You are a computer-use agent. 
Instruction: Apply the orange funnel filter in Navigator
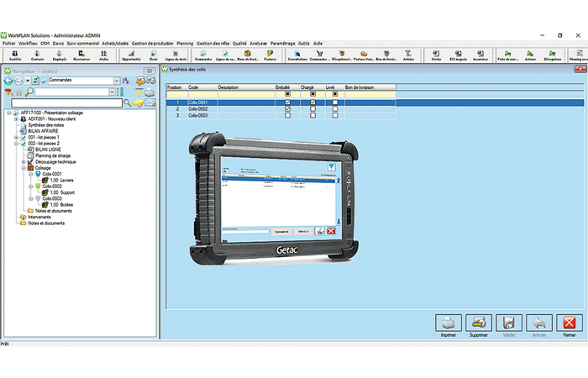(x=8, y=92)
